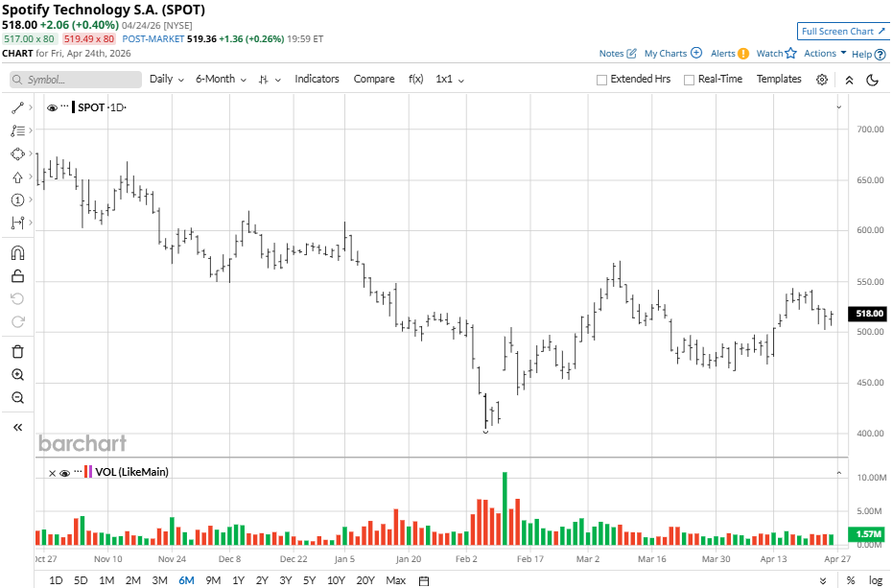Add to watchlist star icon
The height and width of the screenshot is (588, 893).
tap(790, 54)
